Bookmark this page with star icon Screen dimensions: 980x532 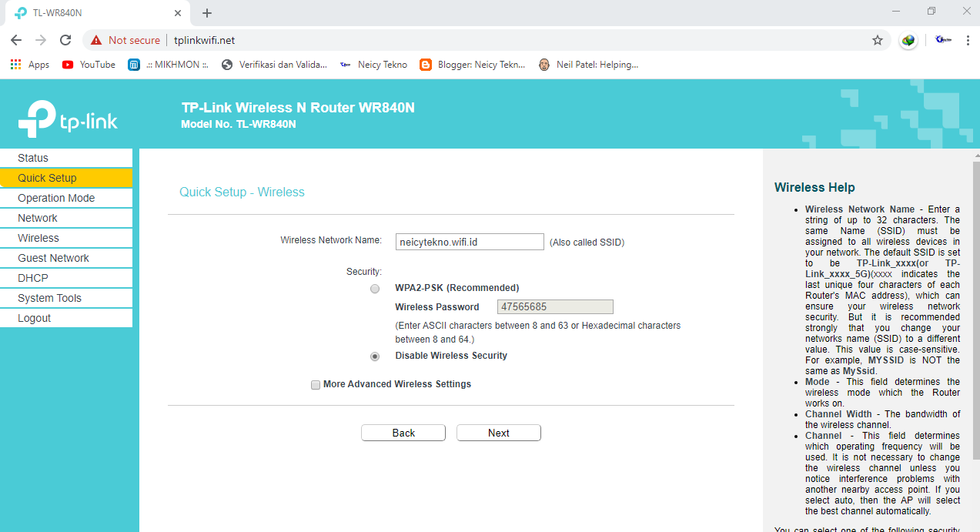877,40
